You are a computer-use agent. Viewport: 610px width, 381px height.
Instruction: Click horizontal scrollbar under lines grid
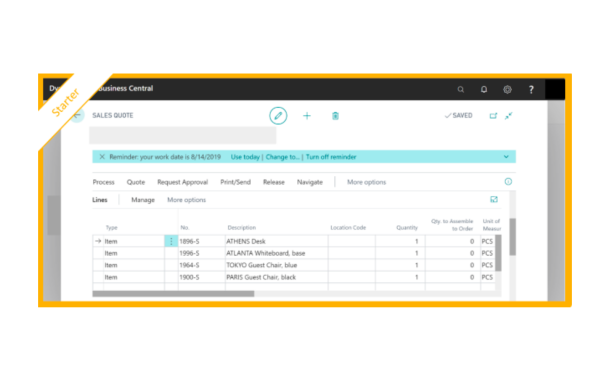pos(174,294)
